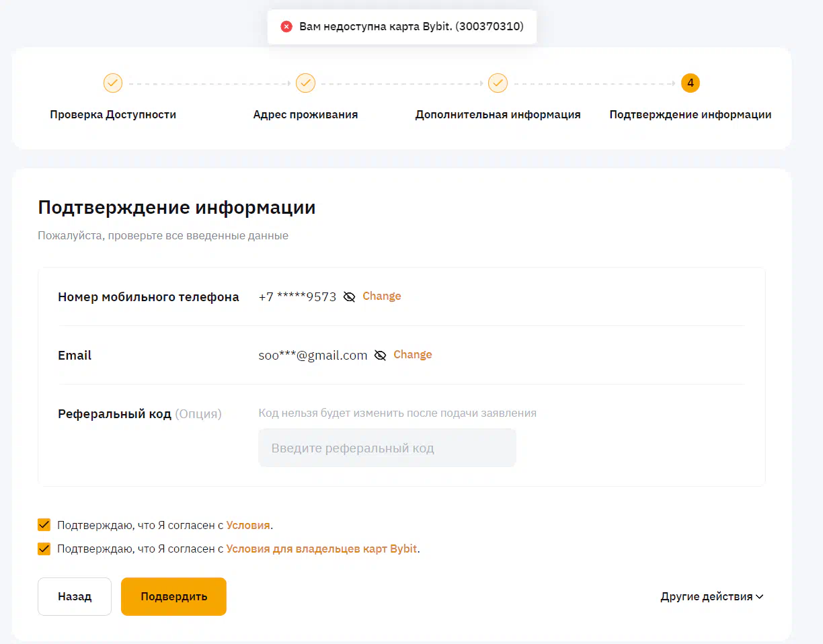823x644 pixels.
Task: Click the Номер мобильного телефона label
Action: [x=149, y=296]
